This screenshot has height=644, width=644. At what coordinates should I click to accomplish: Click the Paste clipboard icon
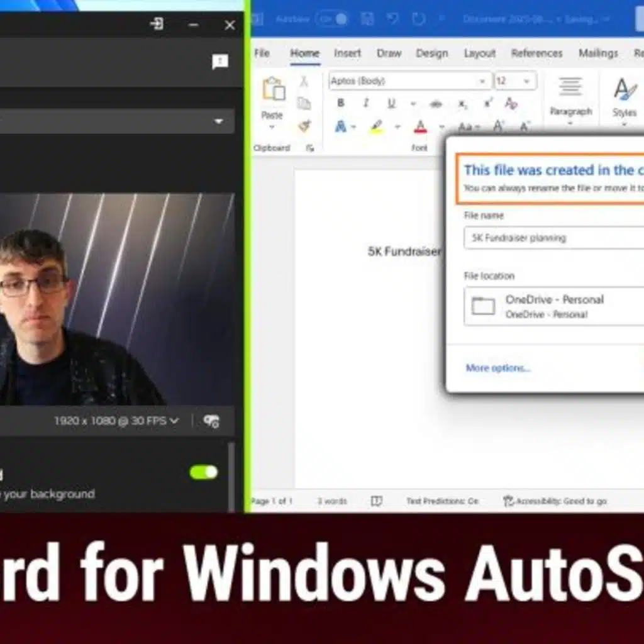(x=273, y=90)
